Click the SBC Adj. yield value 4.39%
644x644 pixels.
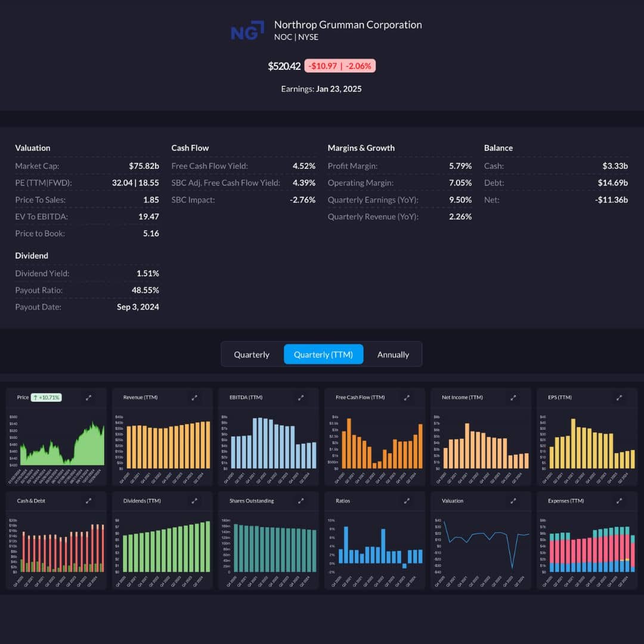coord(304,183)
